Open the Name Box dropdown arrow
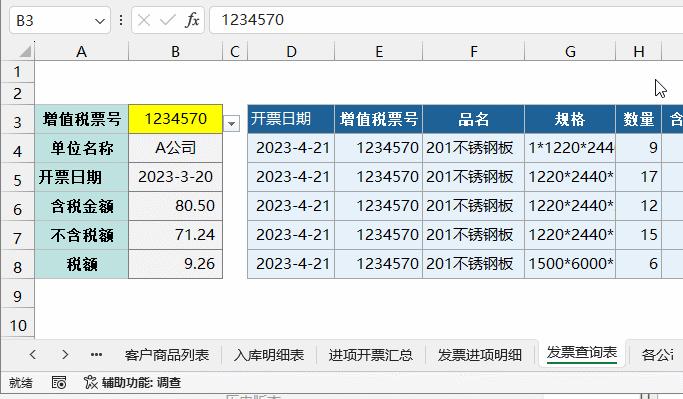683x399 pixels. coord(100,21)
